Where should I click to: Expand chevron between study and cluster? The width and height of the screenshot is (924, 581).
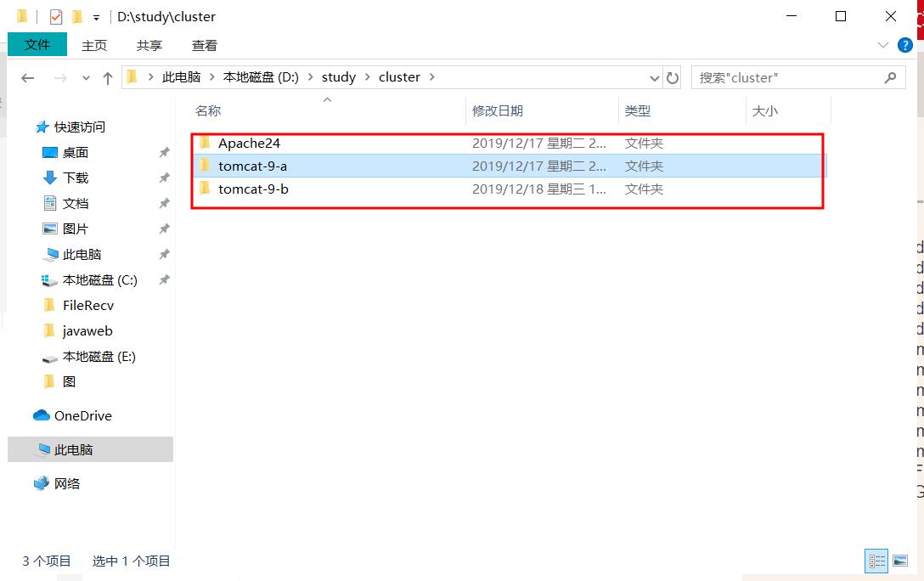pyautogui.click(x=368, y=77)
